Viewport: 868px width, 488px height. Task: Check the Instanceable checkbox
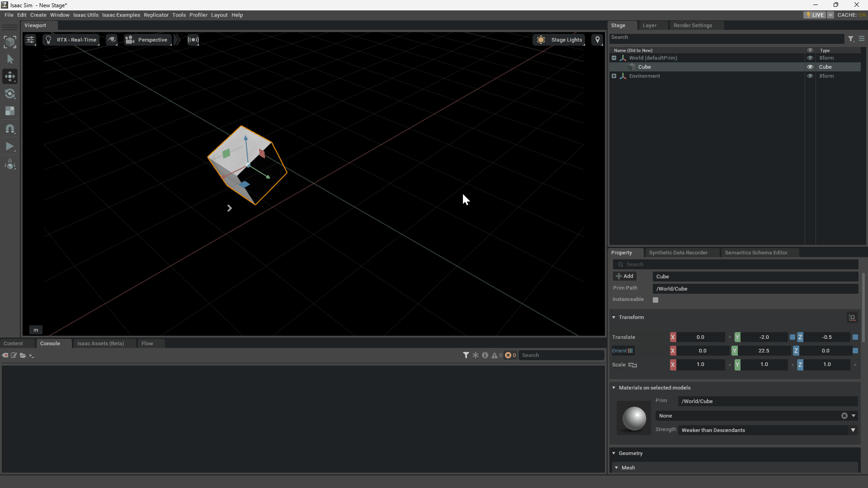(x=656, y=300)
